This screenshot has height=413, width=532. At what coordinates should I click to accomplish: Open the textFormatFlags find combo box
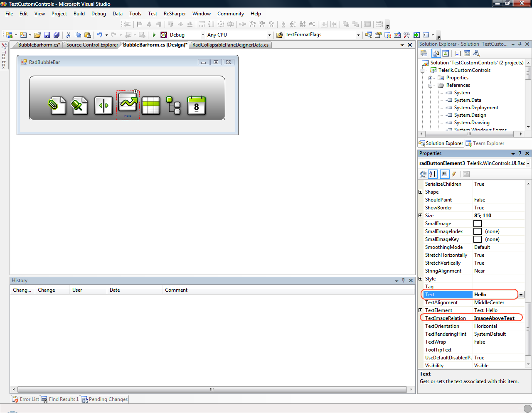[x=358, y=35]
